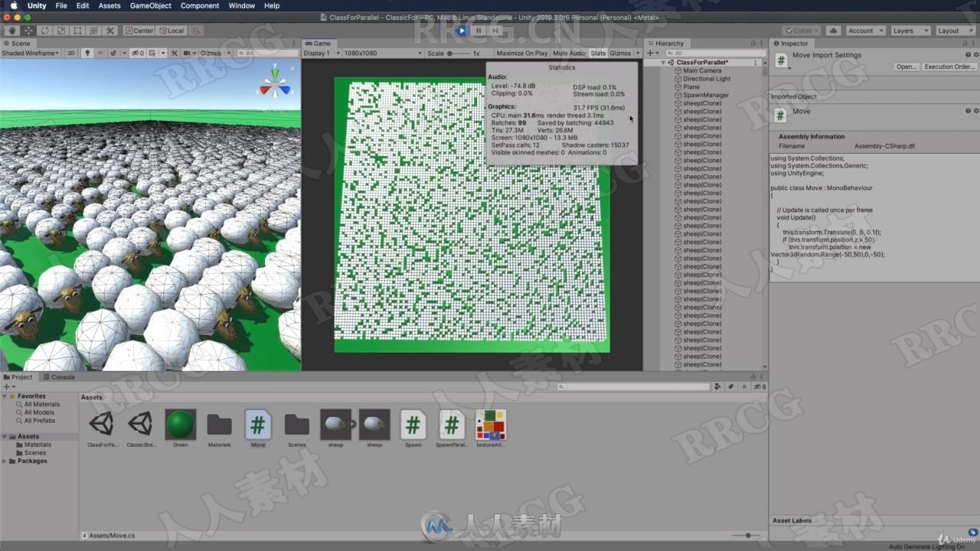Open the Layers dropdown
980x551 pixels.
pyautogui.click(x=910, y=31)
